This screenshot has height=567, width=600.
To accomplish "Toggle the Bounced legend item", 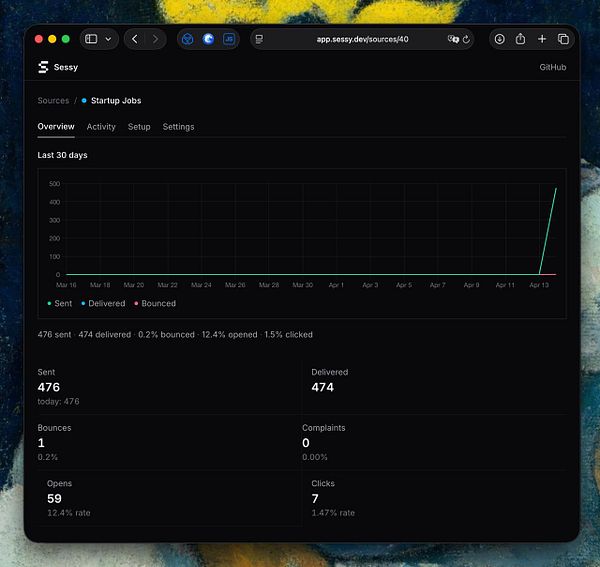I will click(x=155, y=303).
